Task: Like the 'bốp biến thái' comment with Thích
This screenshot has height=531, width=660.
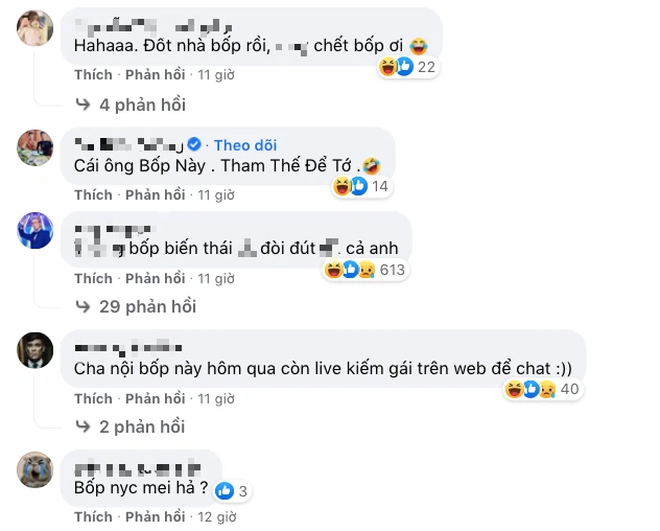Action: point(93,279)
